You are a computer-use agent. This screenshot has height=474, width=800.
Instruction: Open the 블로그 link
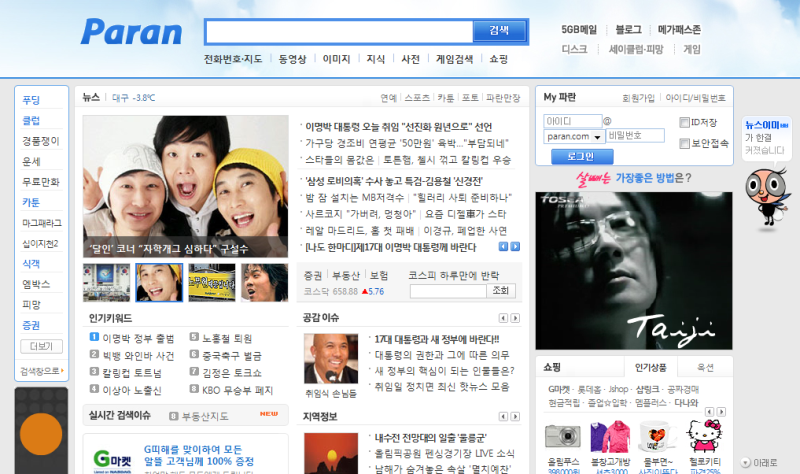pyautogui.click(x=629, y=30)
